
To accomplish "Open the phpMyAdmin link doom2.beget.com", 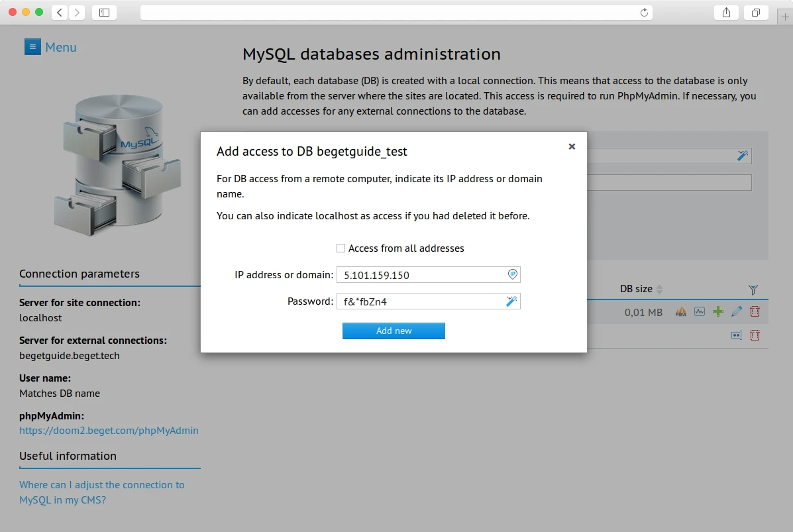I will tap(109, 430).
